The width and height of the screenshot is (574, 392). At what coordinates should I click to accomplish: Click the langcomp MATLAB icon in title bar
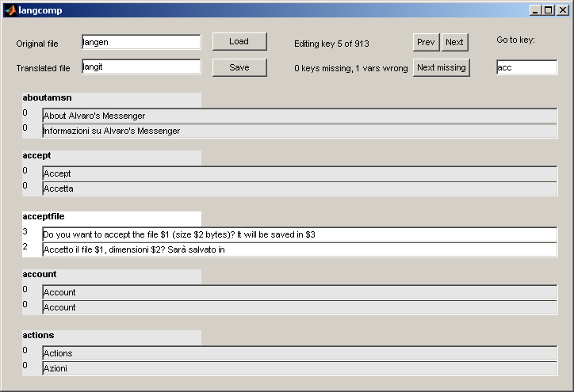tap(10, 10)
